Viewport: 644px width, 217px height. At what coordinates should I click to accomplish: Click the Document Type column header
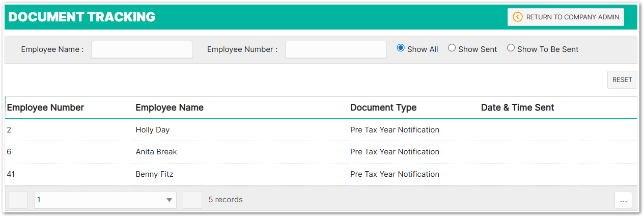click(383, 107)
